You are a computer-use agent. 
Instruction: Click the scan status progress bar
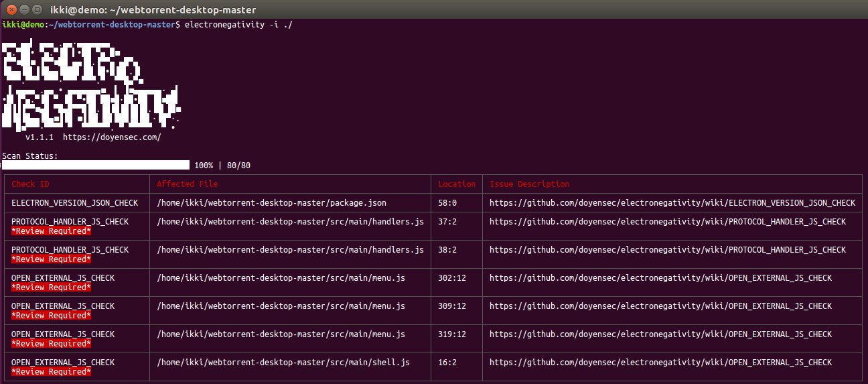[x=96, y=165]
